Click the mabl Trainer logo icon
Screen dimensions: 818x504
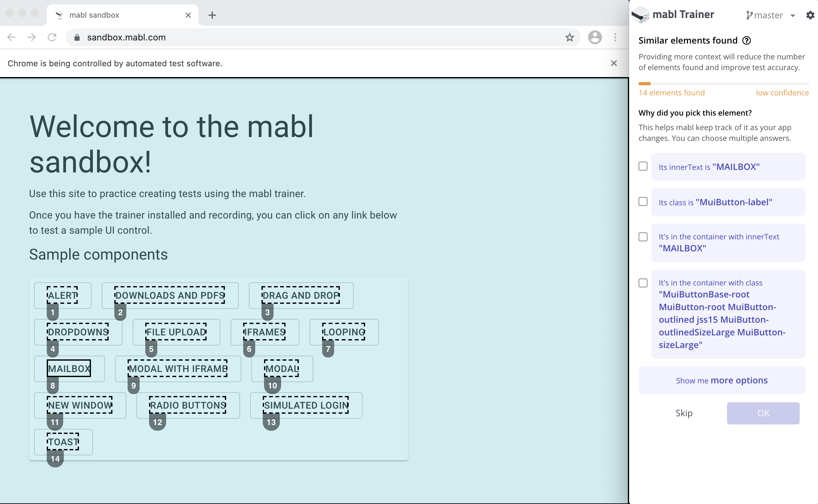coord(640,15)
